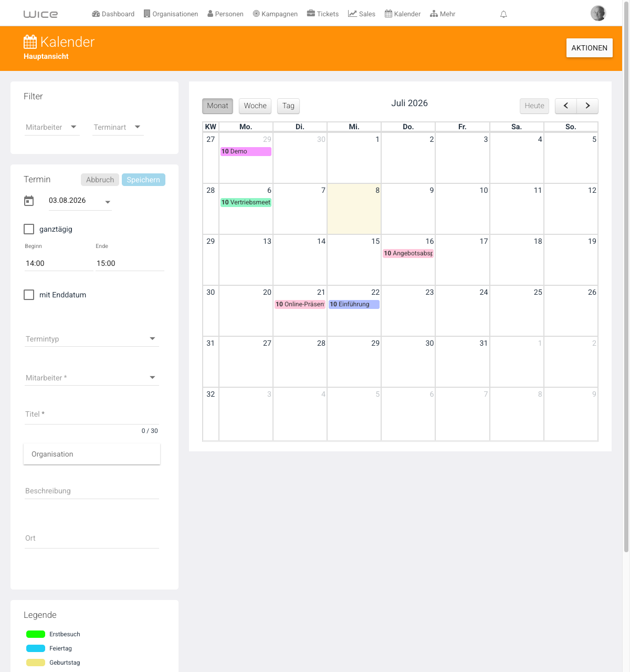Switch to the Woche view tab

pos(255,106)
